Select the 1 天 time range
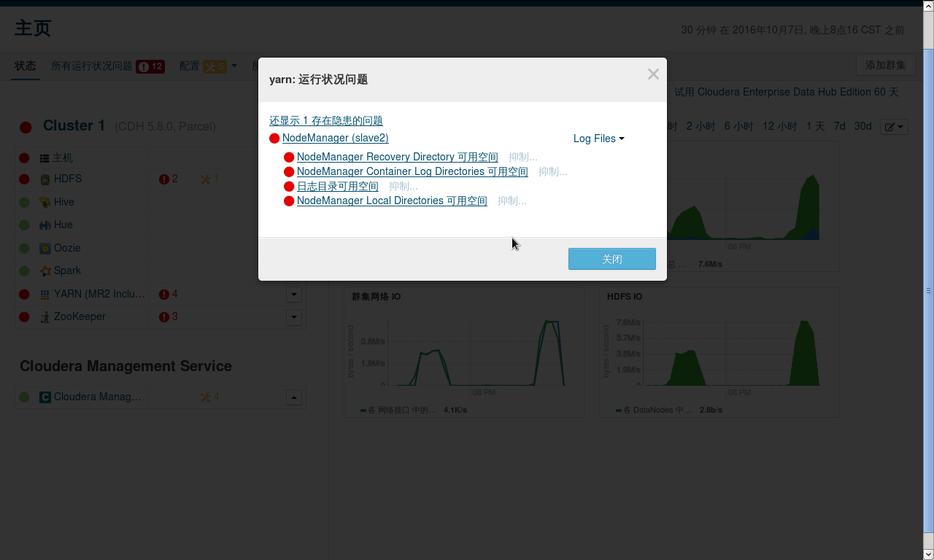This screenshot has height=560, width=934. click(x=816, y=126)
